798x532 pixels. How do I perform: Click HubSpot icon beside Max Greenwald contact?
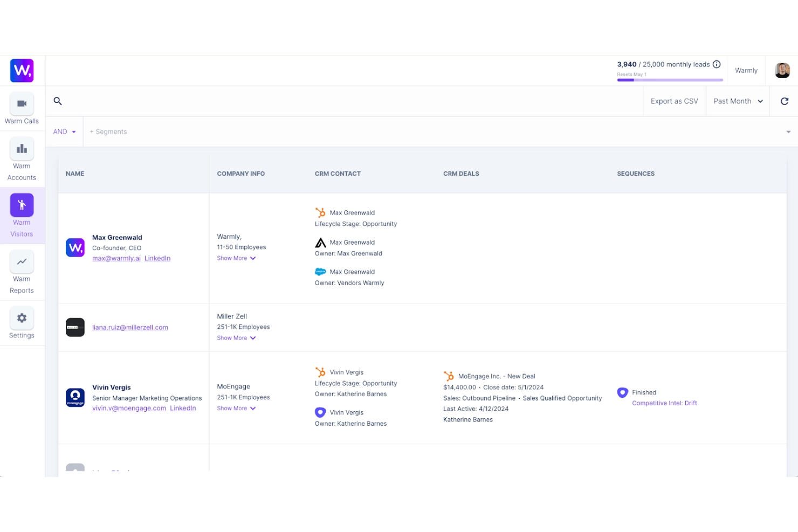[x=320, y=212]
